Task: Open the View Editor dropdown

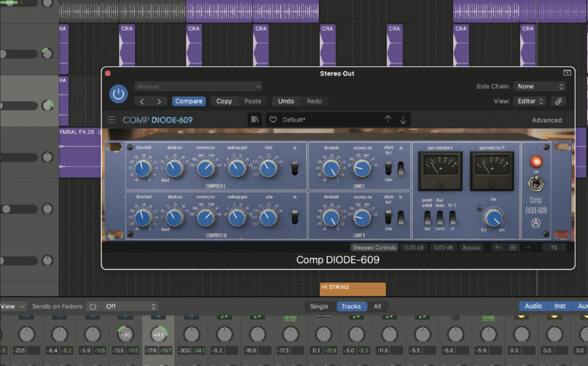Action: click(529, 101)
